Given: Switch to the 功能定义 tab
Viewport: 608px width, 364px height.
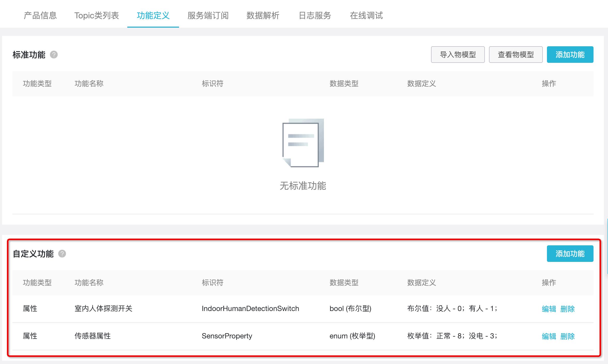Looking at the screenshot, I should [153, 16].
